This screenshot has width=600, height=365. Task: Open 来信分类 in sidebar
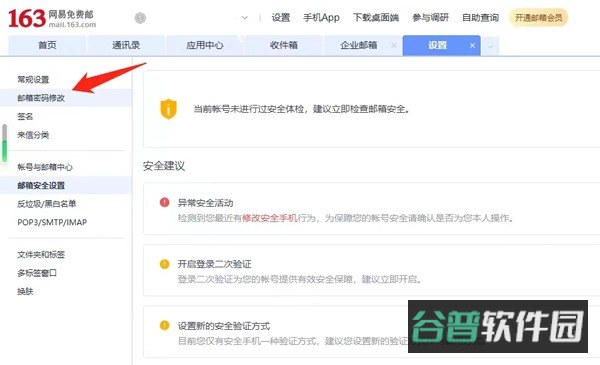33,135
